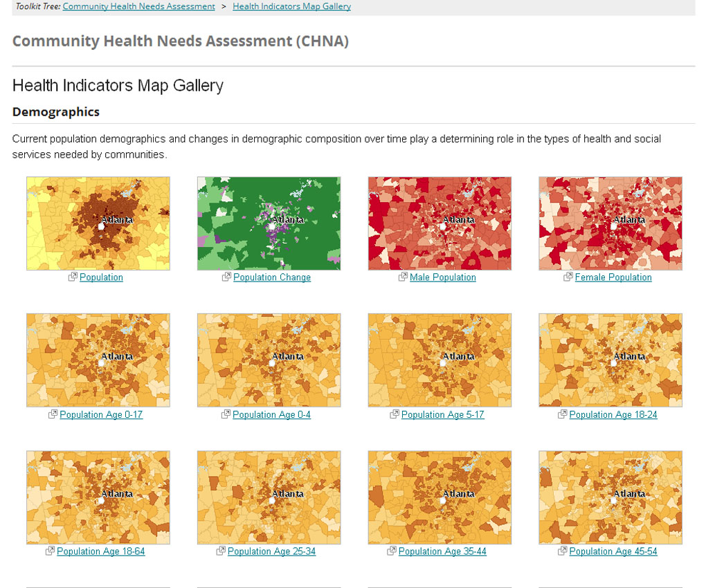706x588 pixels.
Task: Click the external-link icon beside Population
Action: (x=73, y=277)
